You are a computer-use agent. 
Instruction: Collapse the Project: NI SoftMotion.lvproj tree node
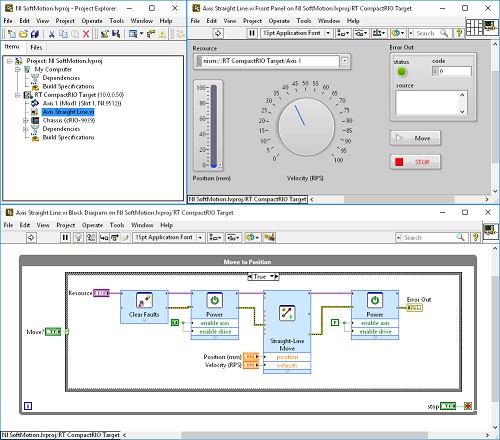[10, 61]
